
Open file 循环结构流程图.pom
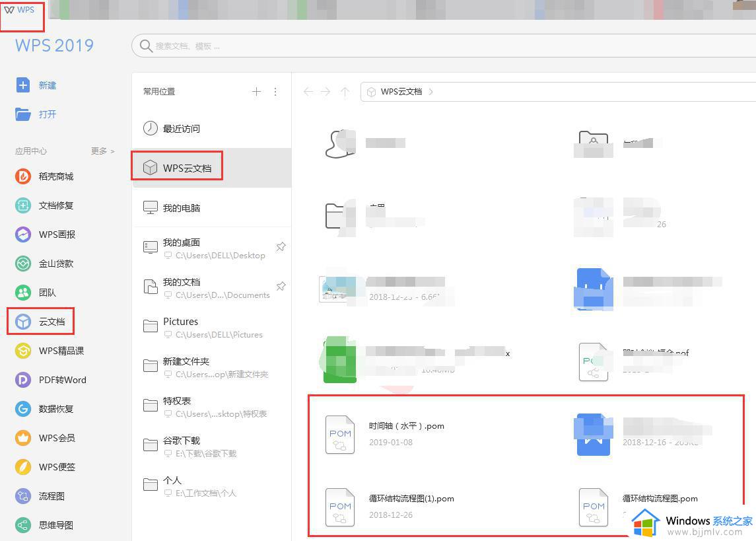click(x=639, y=507)
